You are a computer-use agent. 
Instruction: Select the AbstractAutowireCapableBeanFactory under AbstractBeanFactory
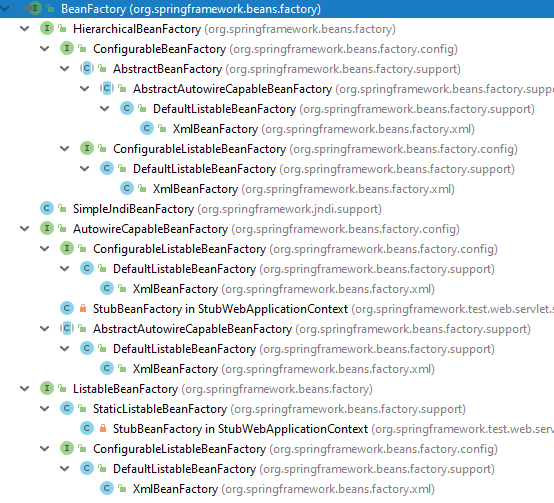coord(232,89)
